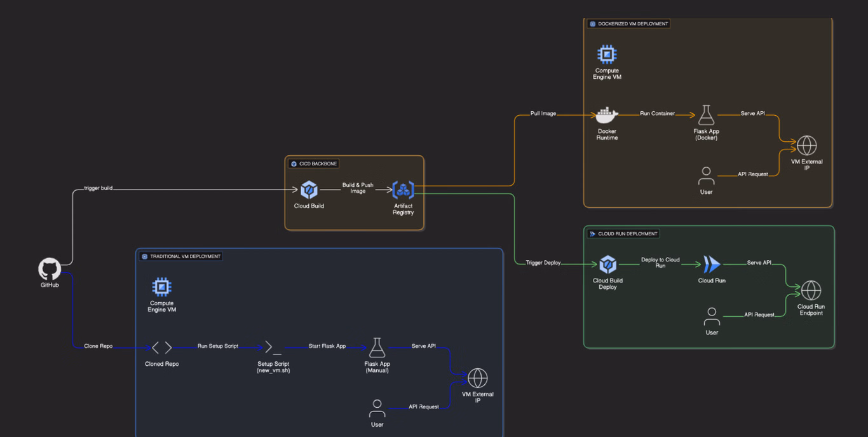Select the Flask App (Docker) flask icon
Viewport: 868px width, 437px height.
[x=706, y=115]
